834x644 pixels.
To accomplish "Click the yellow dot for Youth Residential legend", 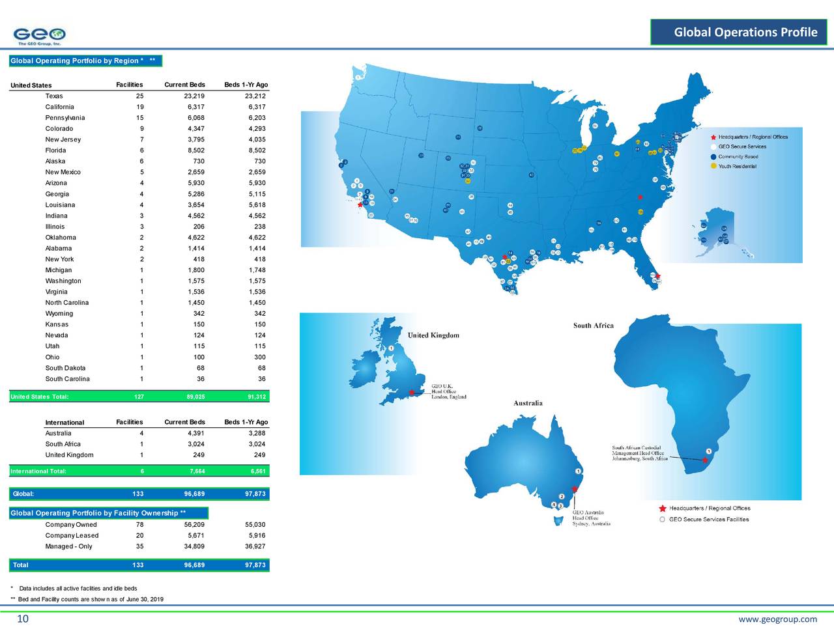I will pos(713,167).
